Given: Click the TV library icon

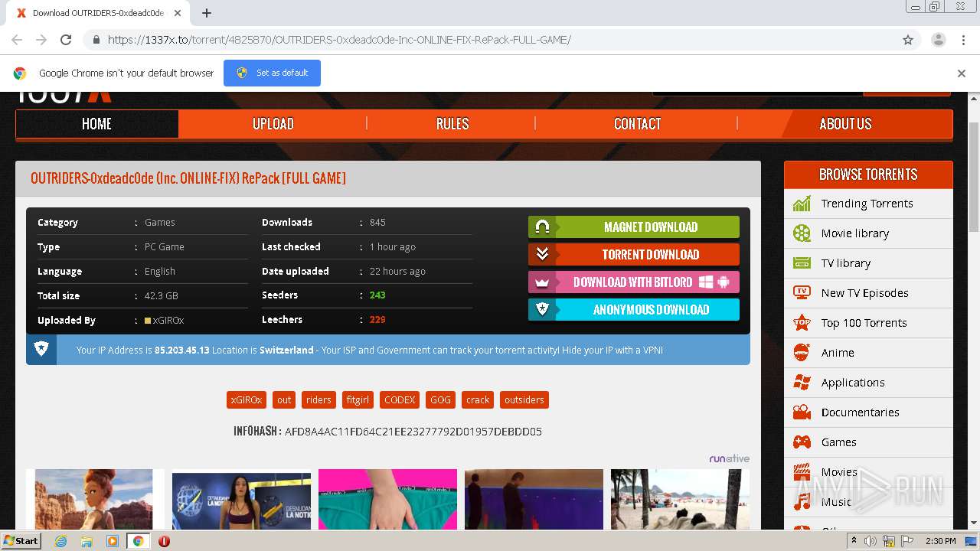Looking at the screenshot, I should [802, 263].
